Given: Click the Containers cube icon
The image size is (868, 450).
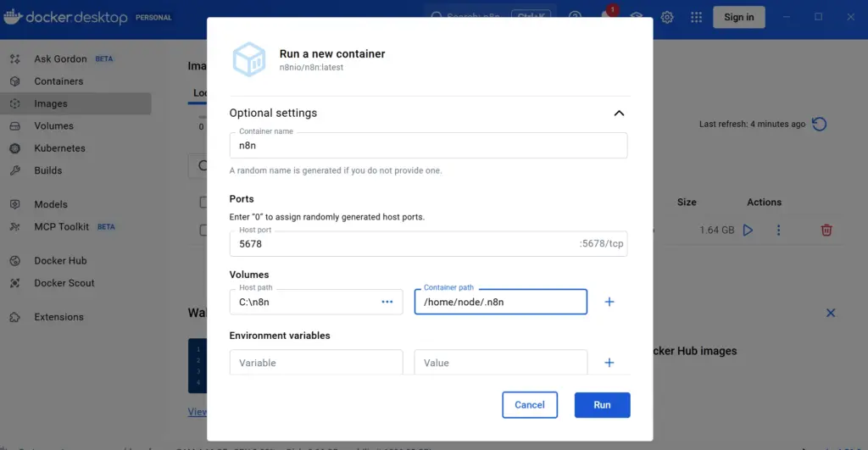Looking at the screenshot, I should pyautogui.click(x=15, y=81).
